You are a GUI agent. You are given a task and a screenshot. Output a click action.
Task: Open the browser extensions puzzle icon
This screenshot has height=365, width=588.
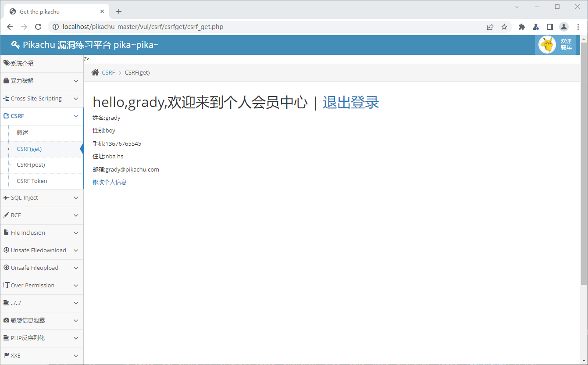521,27
